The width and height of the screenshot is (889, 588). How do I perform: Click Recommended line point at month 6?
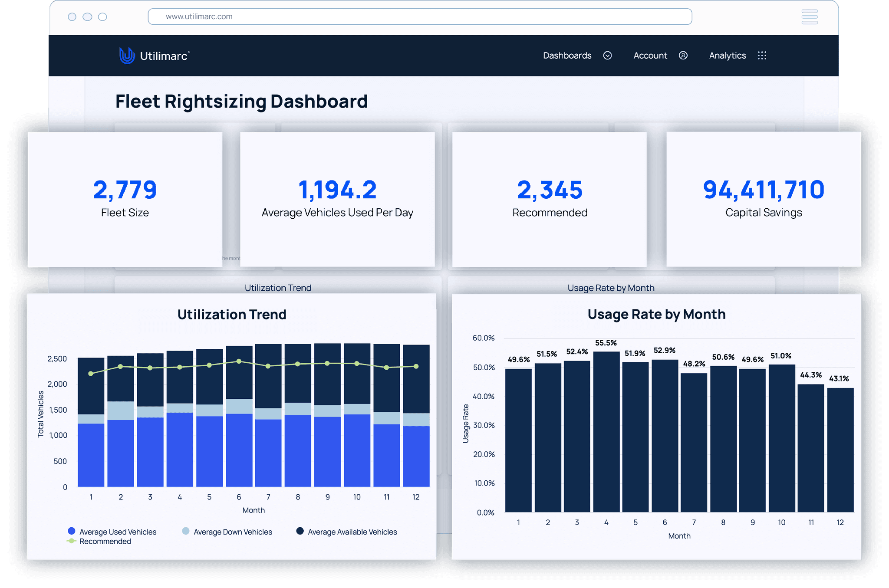point(239,361)
